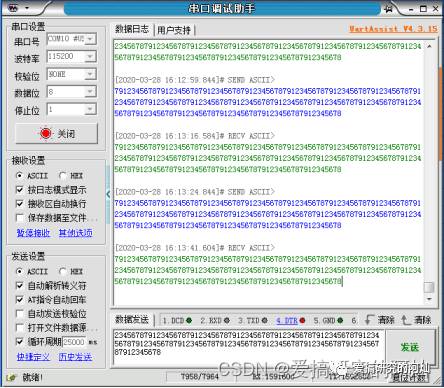Open the 历史发送 link
Screen dimensions: 444x388
(75, 357)
